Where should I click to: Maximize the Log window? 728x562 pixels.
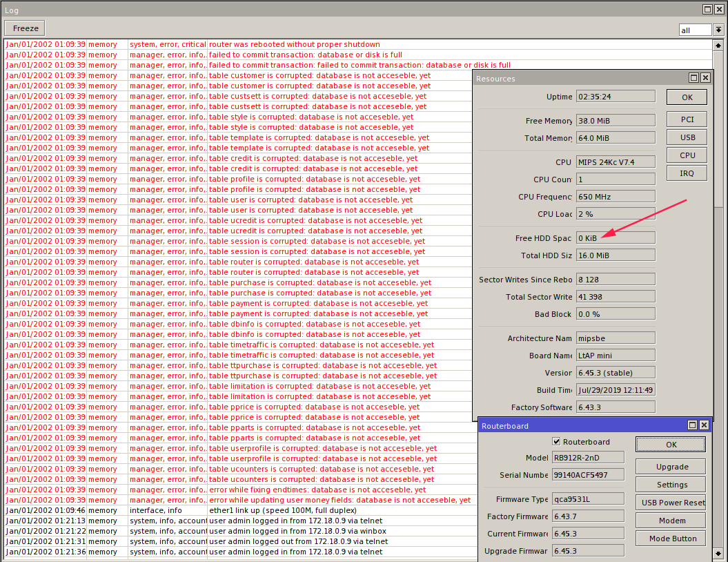(707, 9)
